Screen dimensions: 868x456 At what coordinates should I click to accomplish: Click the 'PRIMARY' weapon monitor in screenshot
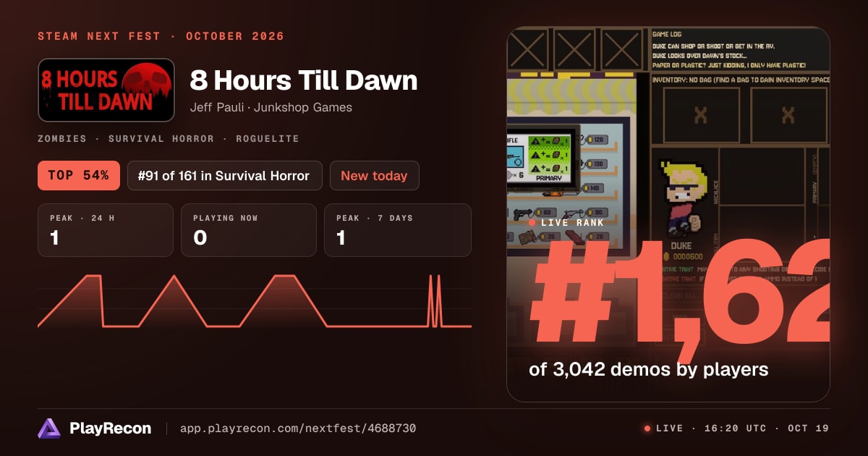click(x=544, y=159)
